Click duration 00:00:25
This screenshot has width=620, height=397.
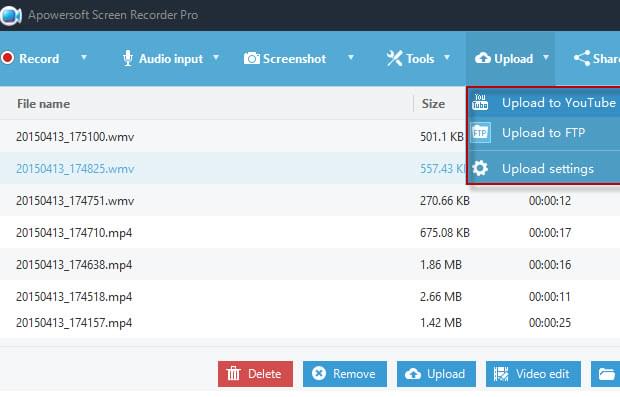[x=550, y=323]
